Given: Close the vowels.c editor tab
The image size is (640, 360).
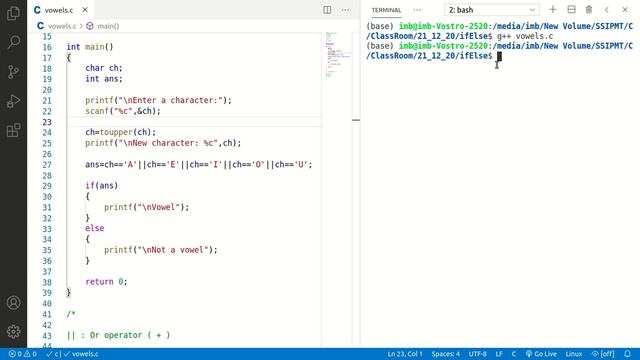Looking at the screenshot, I should point(85,10).
